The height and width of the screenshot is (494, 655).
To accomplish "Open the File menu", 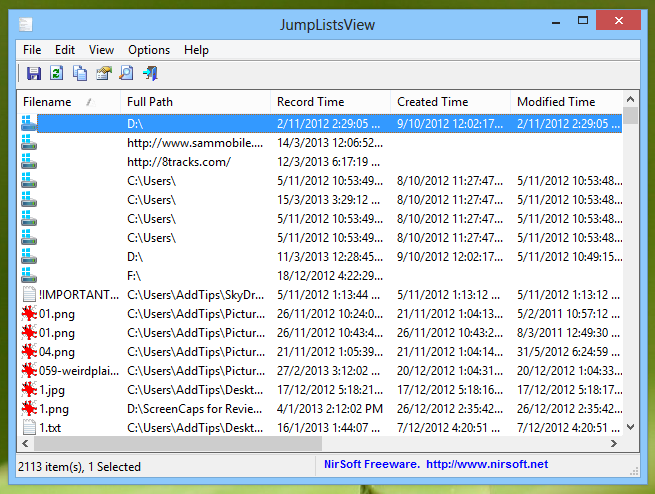I will [x=32, y=50].
